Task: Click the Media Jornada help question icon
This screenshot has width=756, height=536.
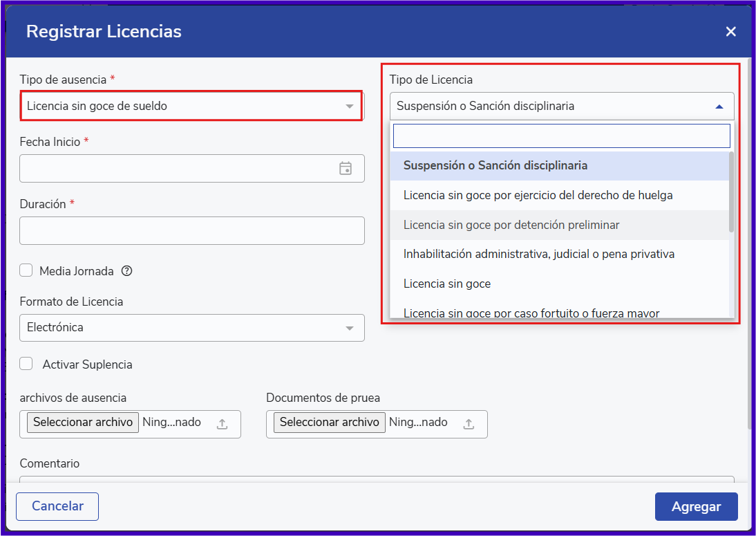Action: [x=126, y=271]
